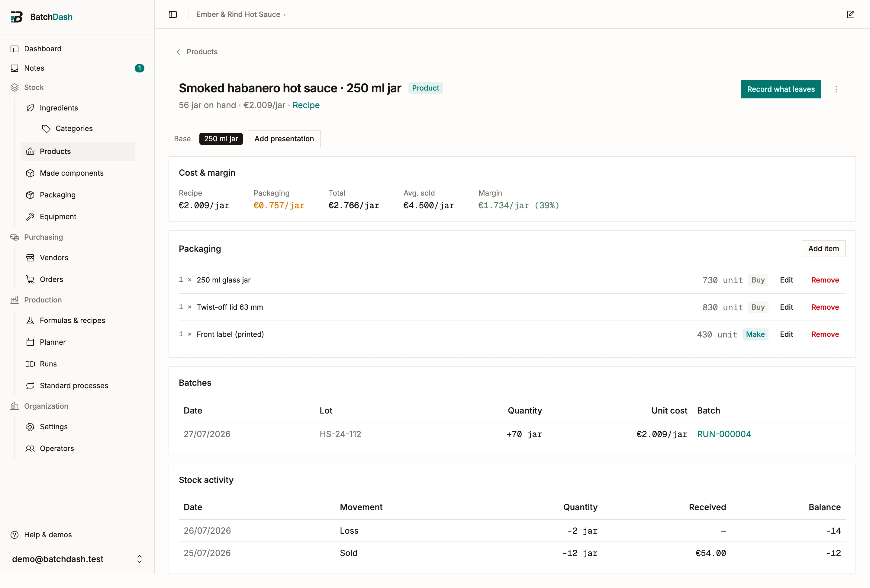Open the Ember & Rind Hot Sauce workspace dropdown
Image resolution: width=870 pixels, height=588 pixels.
click(241, 14)
